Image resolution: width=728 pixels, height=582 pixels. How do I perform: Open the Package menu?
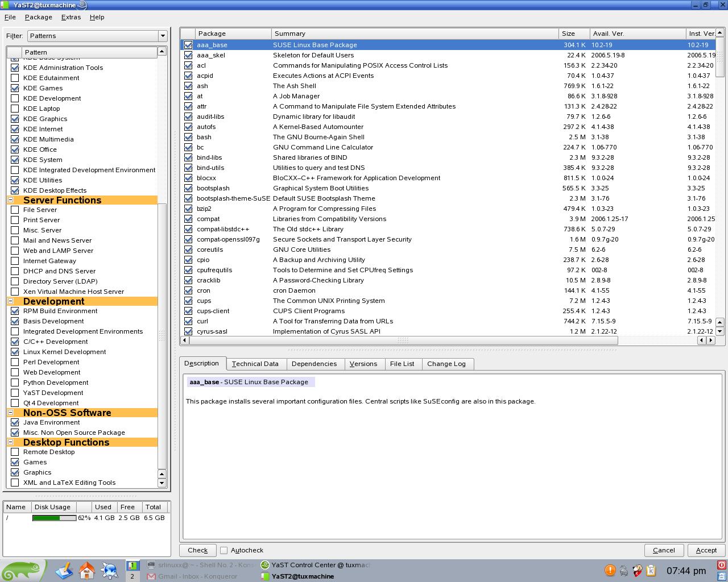click(x=39, y=17)
